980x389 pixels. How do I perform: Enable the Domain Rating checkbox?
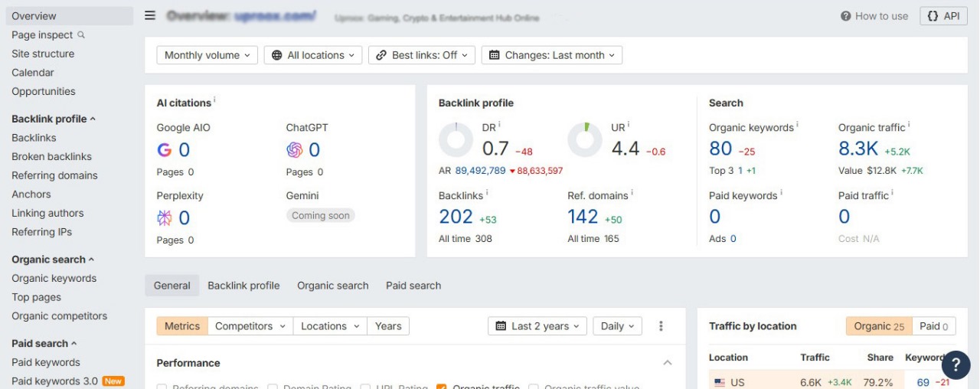pos(273,387)
